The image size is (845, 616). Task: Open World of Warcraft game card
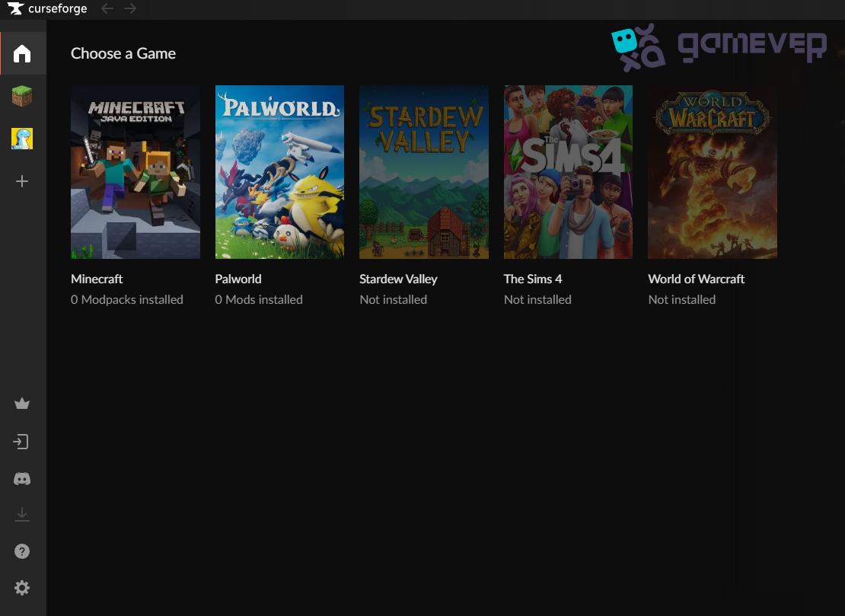pos(712,171)
